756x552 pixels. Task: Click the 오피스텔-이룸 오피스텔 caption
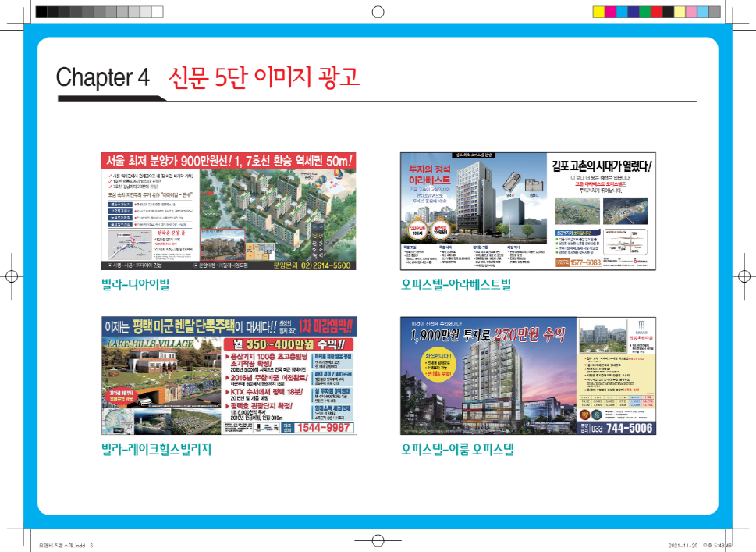457,450
